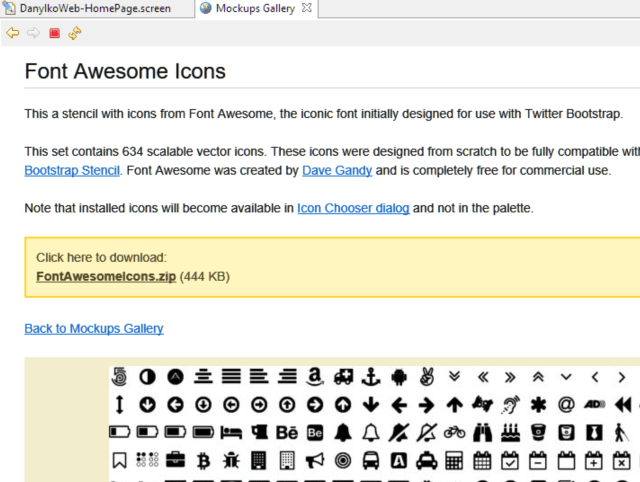Click the nearly empty battery icon

(120, 432)
